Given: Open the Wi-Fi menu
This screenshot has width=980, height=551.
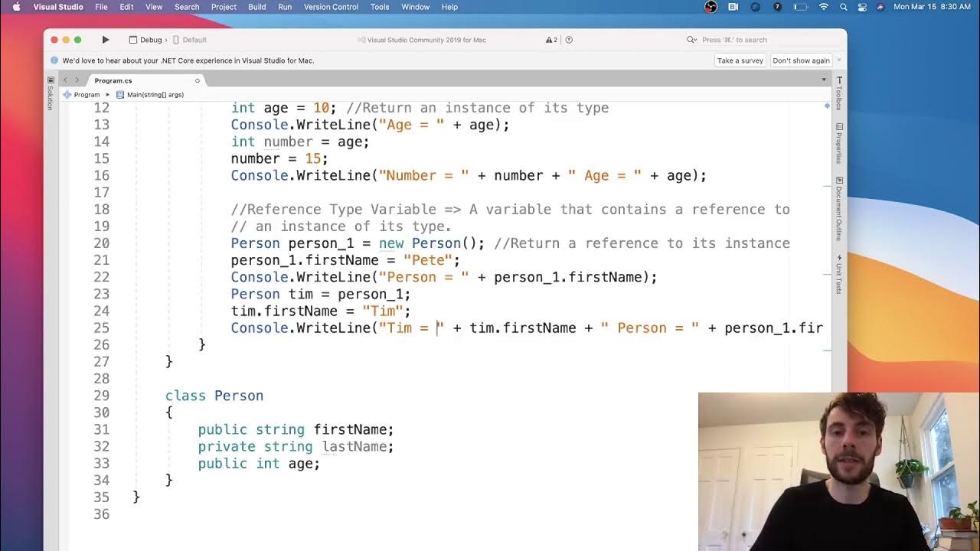Looking at the screenshot, I should click(x=824, y=7).
